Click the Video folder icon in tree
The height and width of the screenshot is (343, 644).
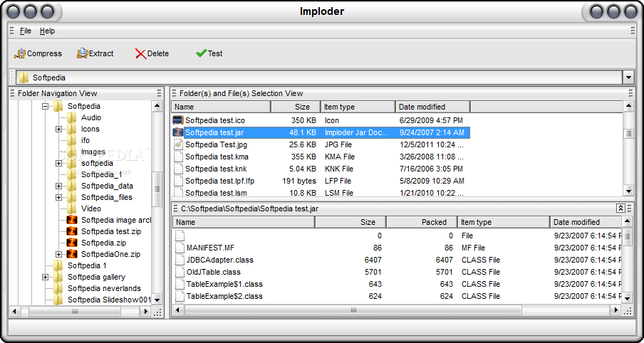coord(72,209)
